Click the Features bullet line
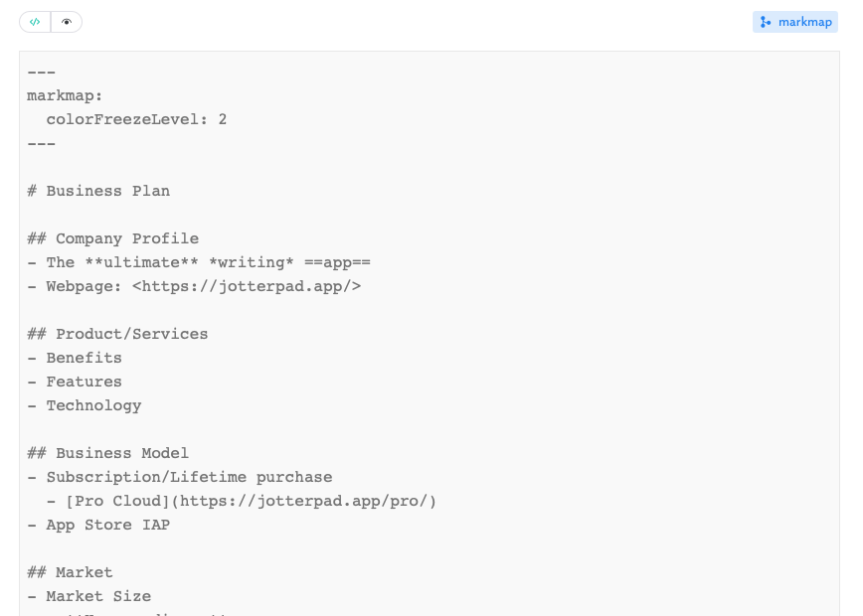Viewport: 863px width, 616px height. [x=84, y=382]
